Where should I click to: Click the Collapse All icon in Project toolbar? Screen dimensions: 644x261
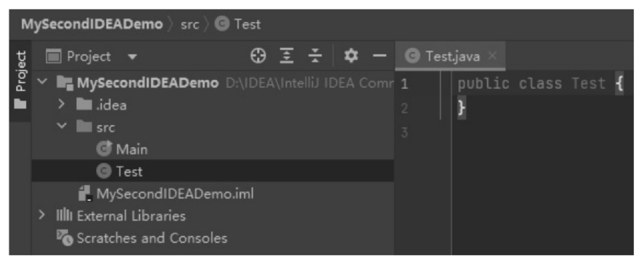click(x=315, y=56)
